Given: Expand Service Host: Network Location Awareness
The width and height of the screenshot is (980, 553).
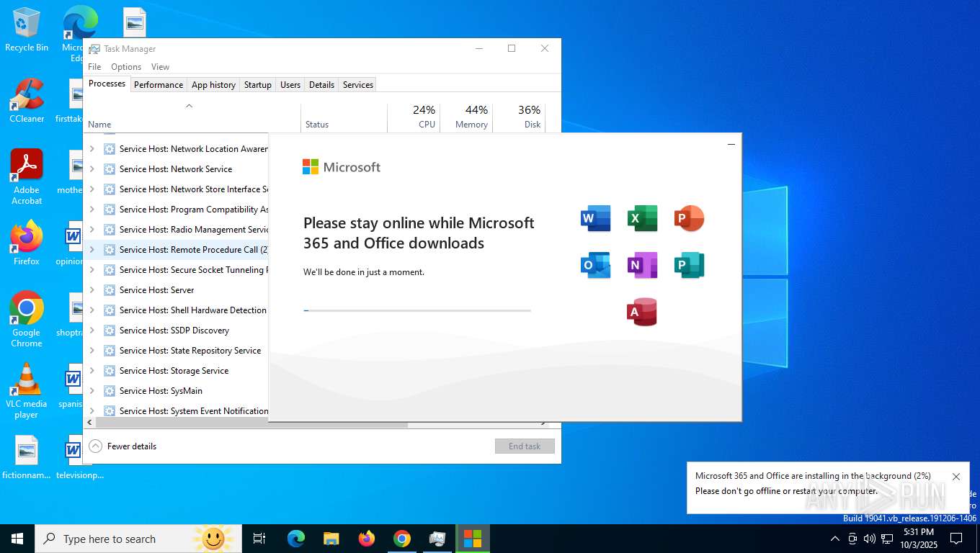Looking at the screenshot, I should point(92,149).
